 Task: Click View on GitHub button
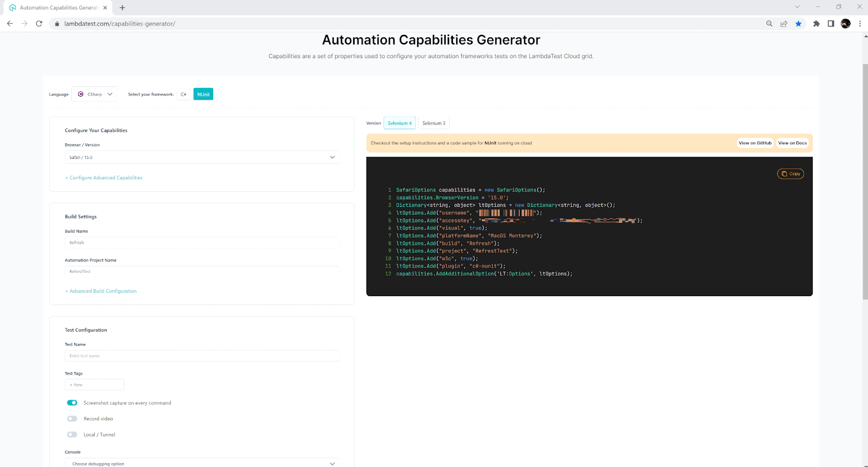(x=755, y=143)
